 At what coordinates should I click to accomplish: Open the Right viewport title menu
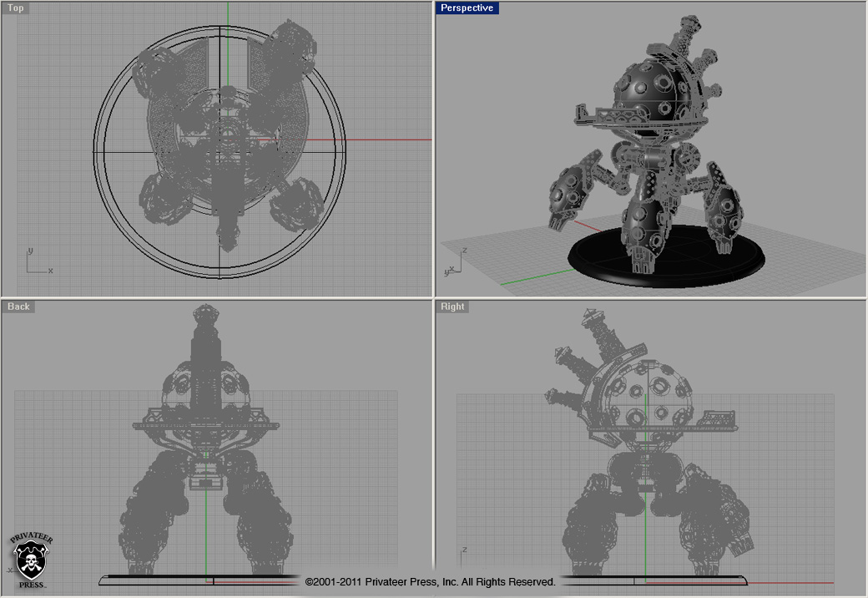pos(452,307)
